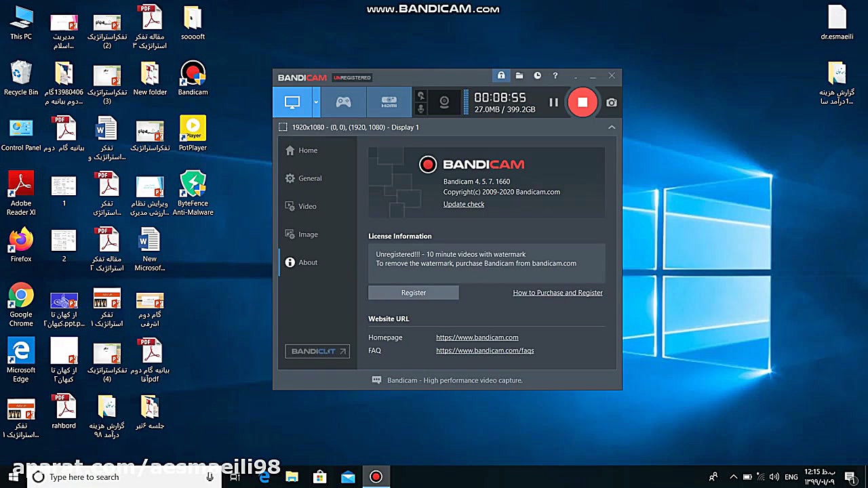Click the Register button
The image size is (868, 488).
(414, 293)
